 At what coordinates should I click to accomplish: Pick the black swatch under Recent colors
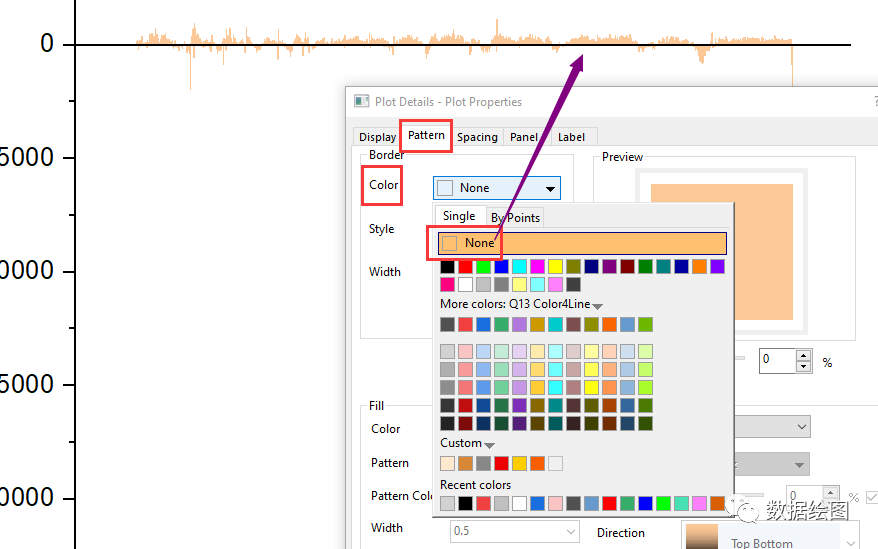coord(466,503)
